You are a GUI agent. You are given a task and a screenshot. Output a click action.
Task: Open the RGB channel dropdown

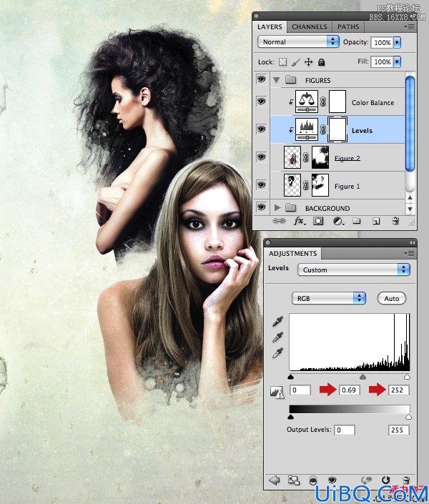pos(329,298)
